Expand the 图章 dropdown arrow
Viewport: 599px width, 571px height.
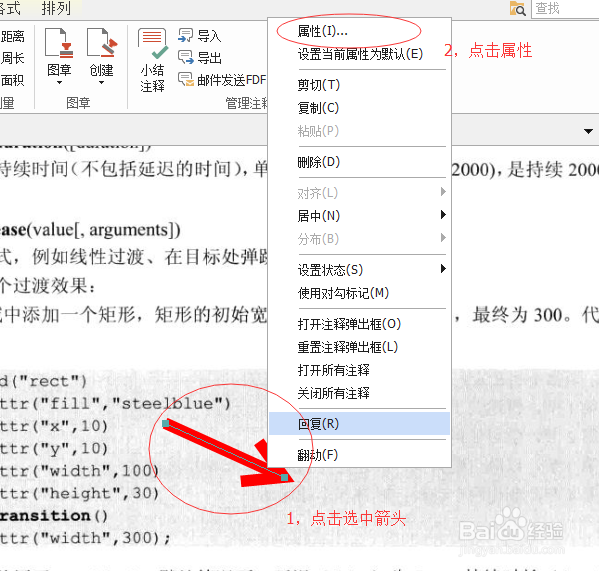[59, 82]
